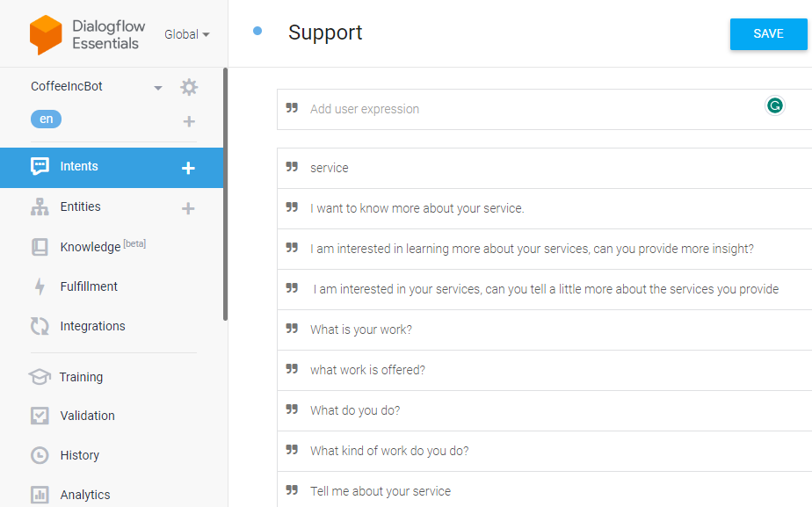Save the Support intent

pyautogui.click(x=768, y=34)
